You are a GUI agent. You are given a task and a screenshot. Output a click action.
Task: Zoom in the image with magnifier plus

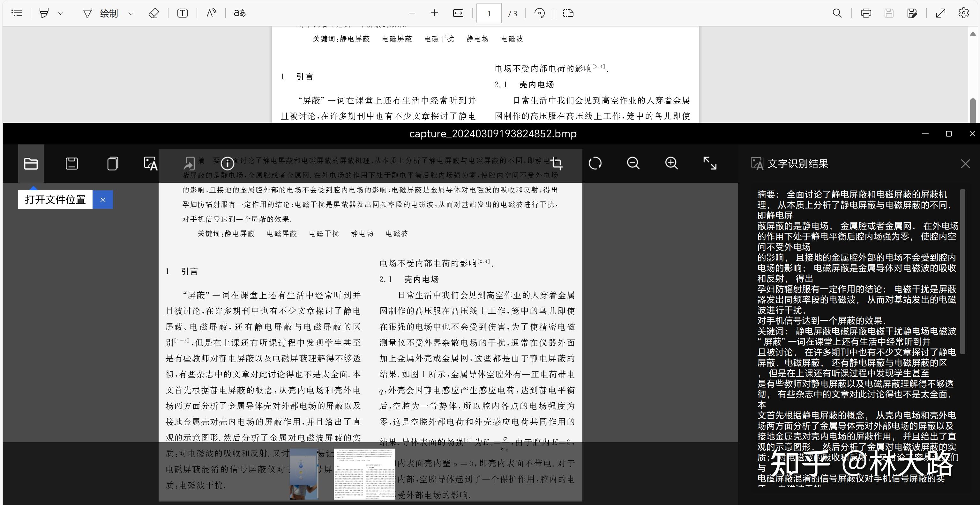671,164
